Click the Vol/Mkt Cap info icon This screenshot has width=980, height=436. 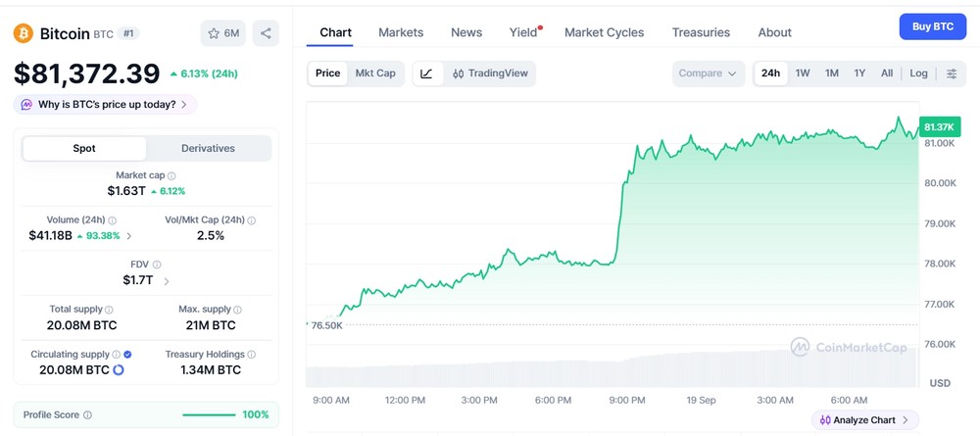pyautogui.click(x=251, y=220)
